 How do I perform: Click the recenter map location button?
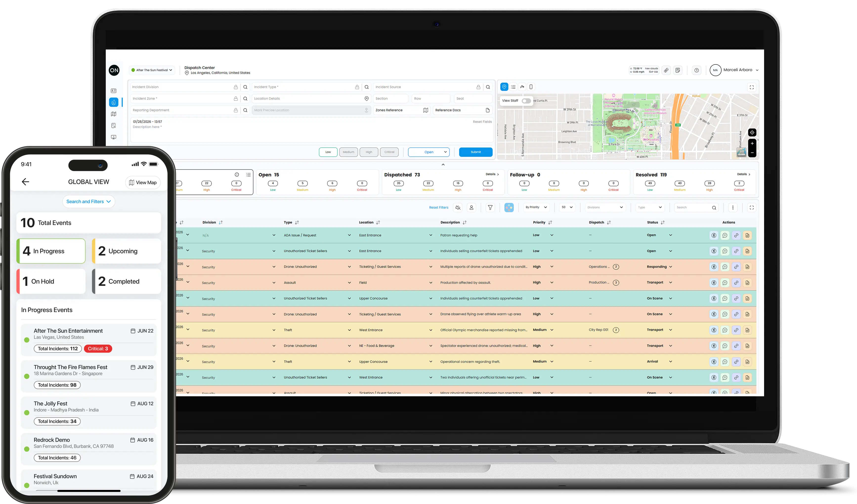coord(752,132)
